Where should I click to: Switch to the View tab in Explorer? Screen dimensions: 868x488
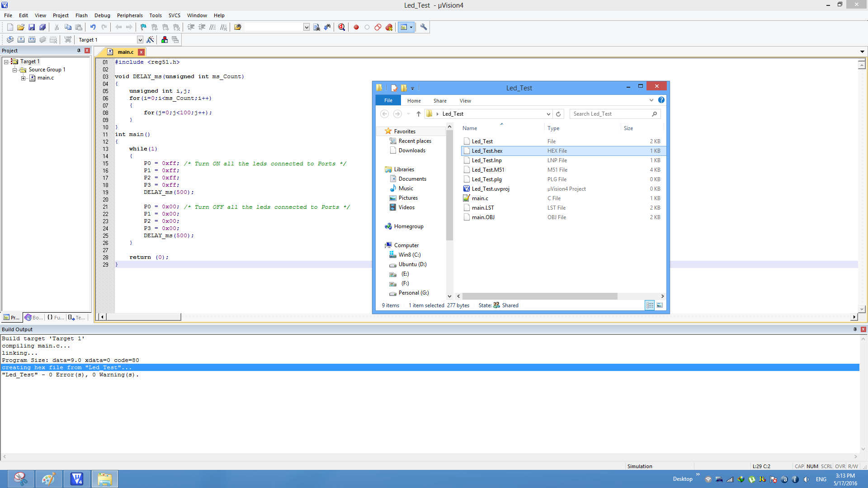465,101
